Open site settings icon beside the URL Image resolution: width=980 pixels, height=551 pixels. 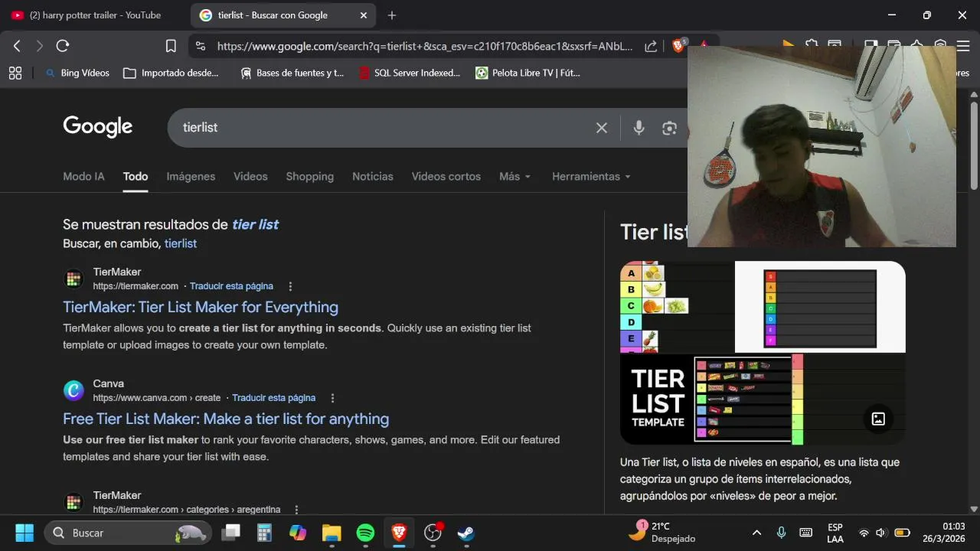click(x=201, y=46)
